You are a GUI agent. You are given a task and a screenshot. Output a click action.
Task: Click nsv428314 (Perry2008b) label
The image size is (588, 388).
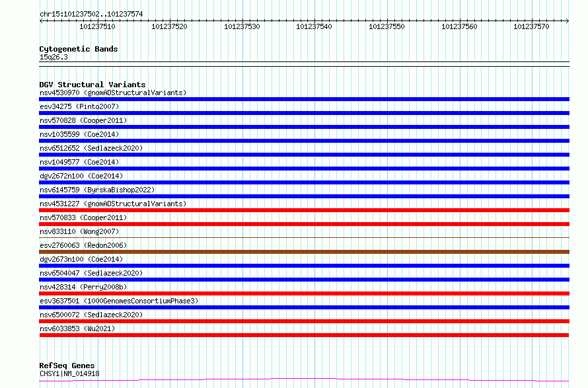pos(83,287)
